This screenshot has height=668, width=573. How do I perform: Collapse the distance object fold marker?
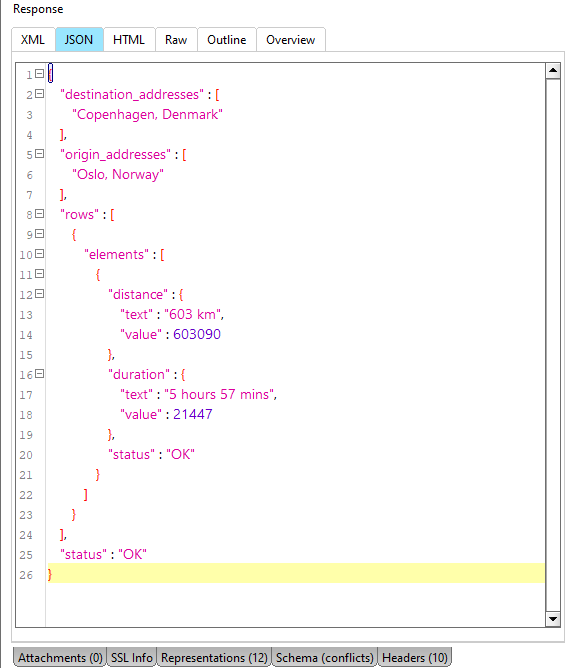pyautogui.click(x=39, y=294)
